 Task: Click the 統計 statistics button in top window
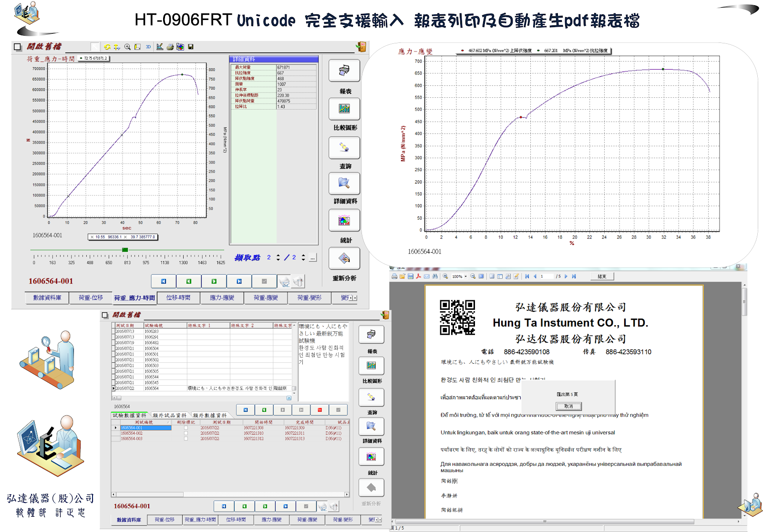tap(344, 221)
